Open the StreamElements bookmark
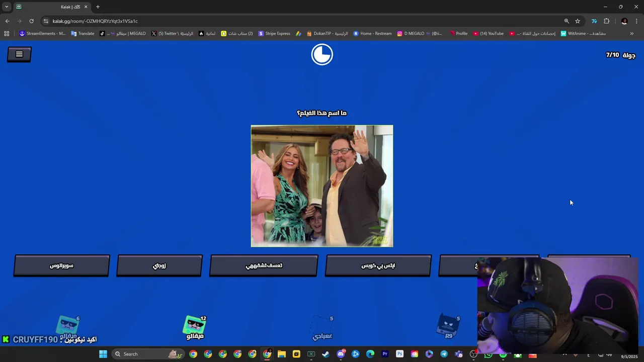The width and height of the screenshot is (644, 362). (42, 34)
